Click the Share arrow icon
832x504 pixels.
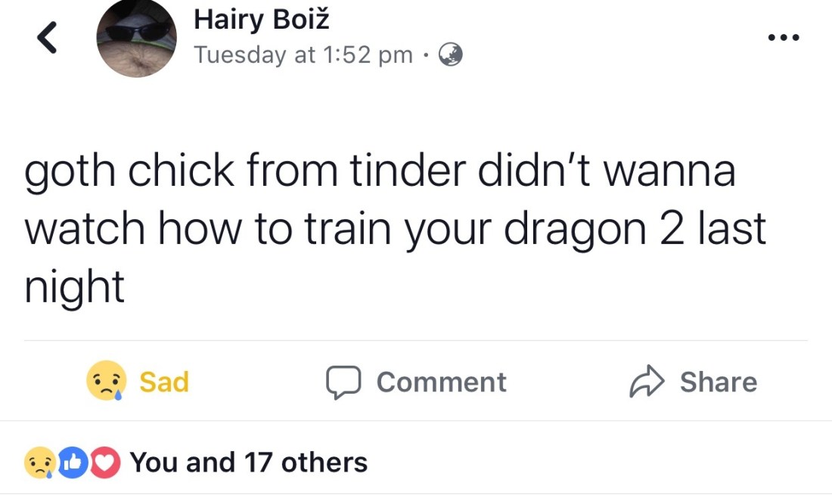[645, 382]
